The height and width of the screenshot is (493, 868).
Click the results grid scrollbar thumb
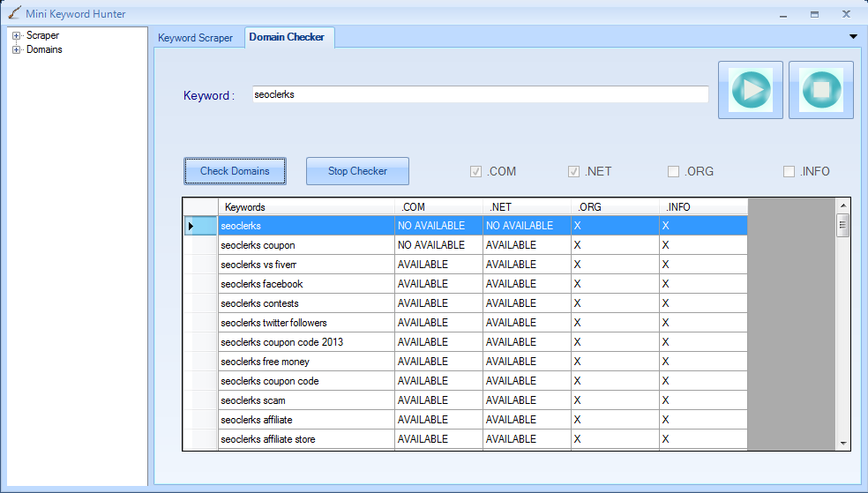pyautogui.click(x=843, y=225)
